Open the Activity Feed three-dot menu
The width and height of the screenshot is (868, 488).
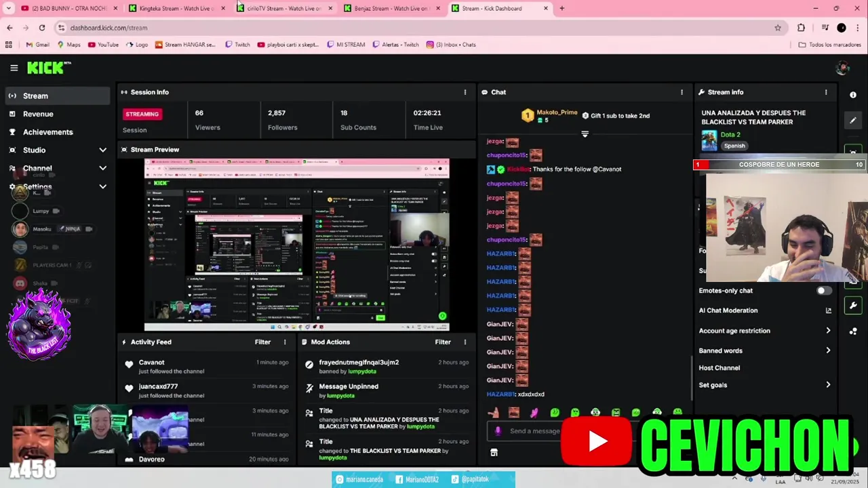click(285, 342)
